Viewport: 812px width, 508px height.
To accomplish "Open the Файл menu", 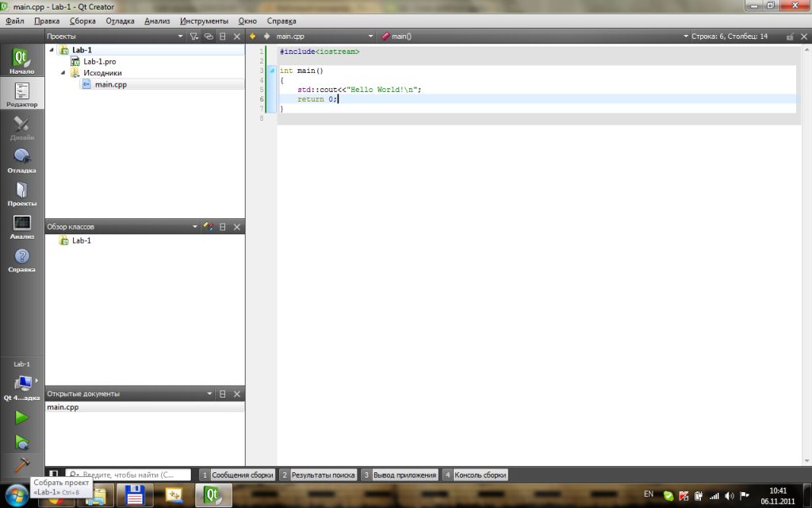I will (15, 21).
